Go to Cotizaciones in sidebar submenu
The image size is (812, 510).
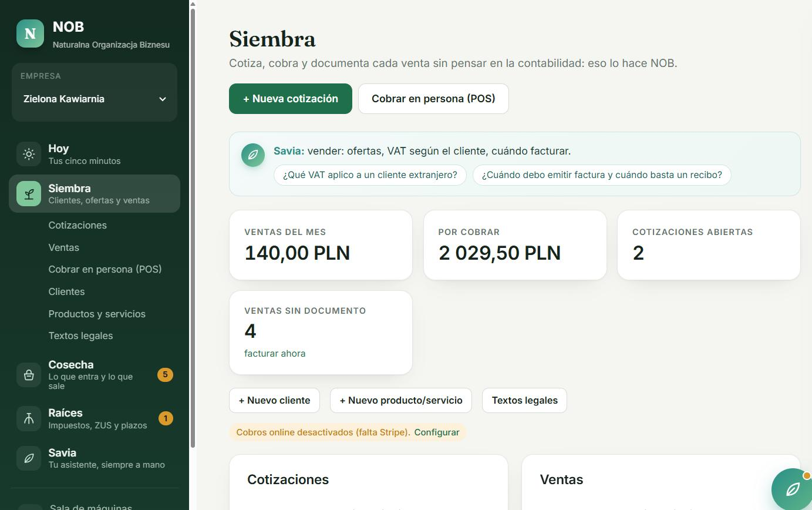pyautogui.click(x=78, y=226)
